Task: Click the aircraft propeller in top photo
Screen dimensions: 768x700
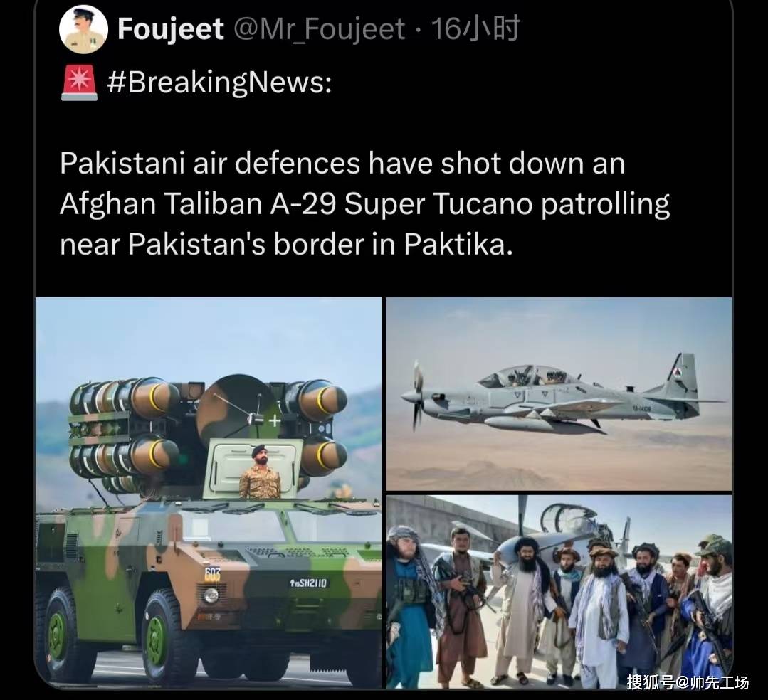Action: coord(418,396)
